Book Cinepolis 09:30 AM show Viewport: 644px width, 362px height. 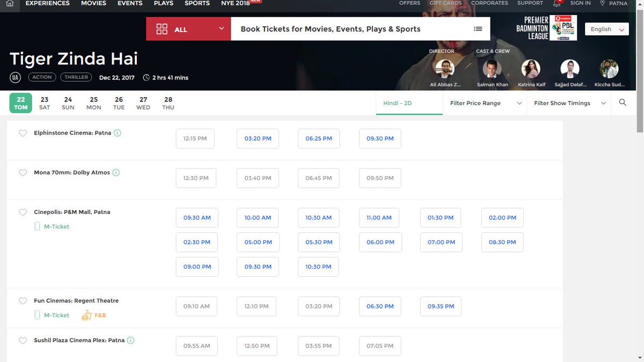click(197, 218)
